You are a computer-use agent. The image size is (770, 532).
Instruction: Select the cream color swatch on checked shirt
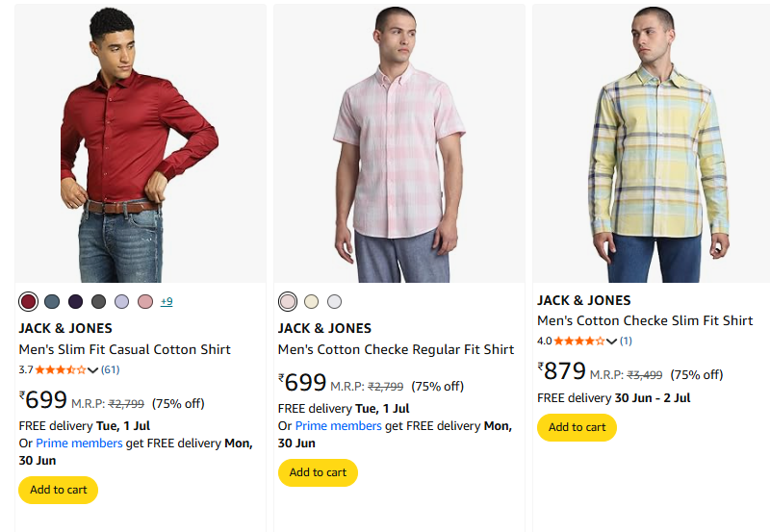[x=311, y=302]
